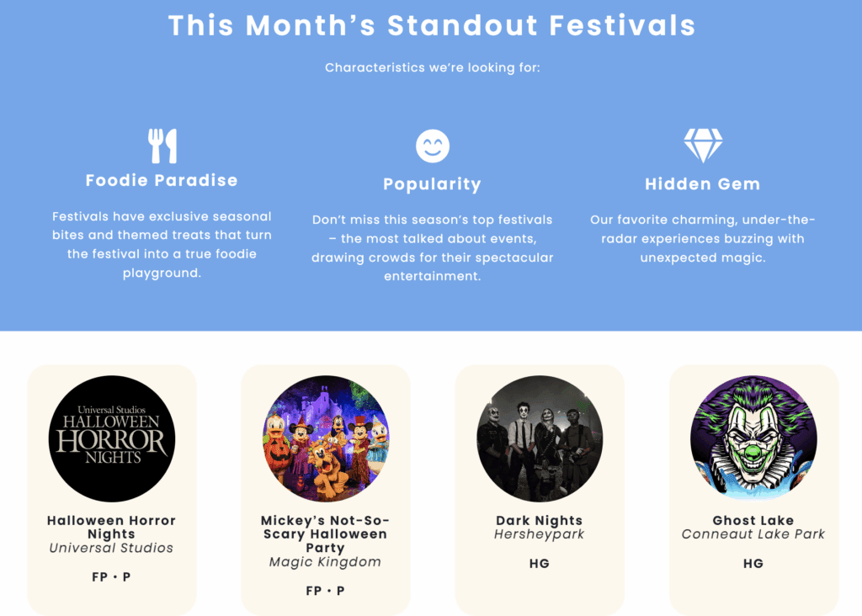Select the Hidden Gem heading

click(703, 184)
